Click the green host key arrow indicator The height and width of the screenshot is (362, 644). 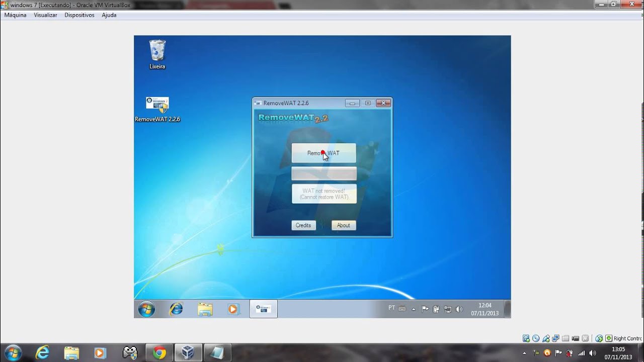[x=609, y=338]
